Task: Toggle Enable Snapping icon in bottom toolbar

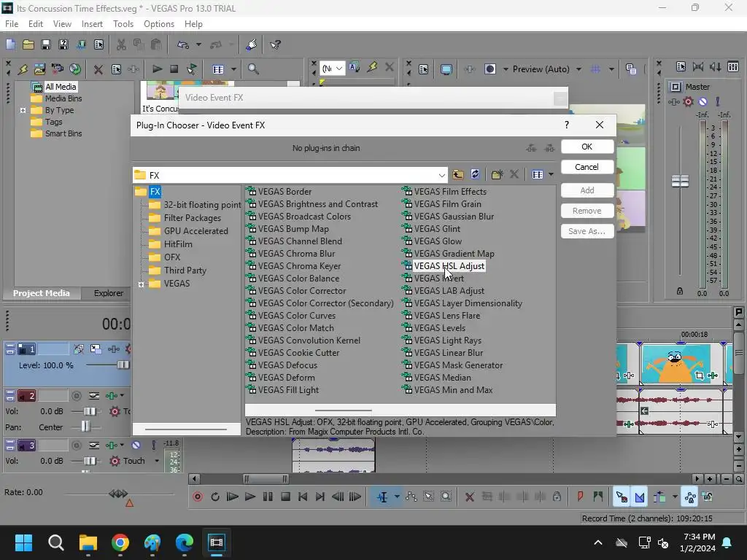Action: tap(622, 497)
